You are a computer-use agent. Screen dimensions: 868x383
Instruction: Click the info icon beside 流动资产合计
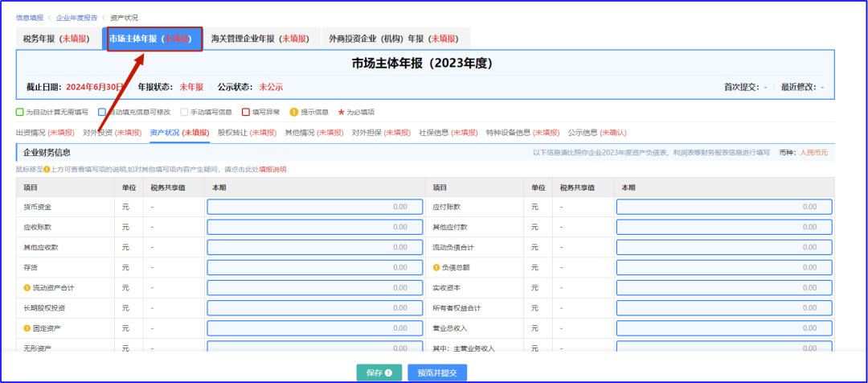tap(27, 288)
